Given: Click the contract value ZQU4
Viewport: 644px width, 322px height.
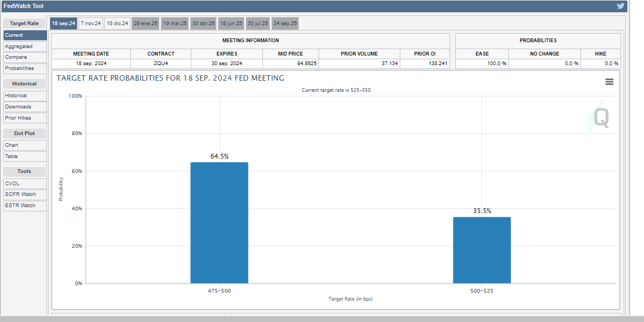Looking at the screenshot, I should pos(161,64).
